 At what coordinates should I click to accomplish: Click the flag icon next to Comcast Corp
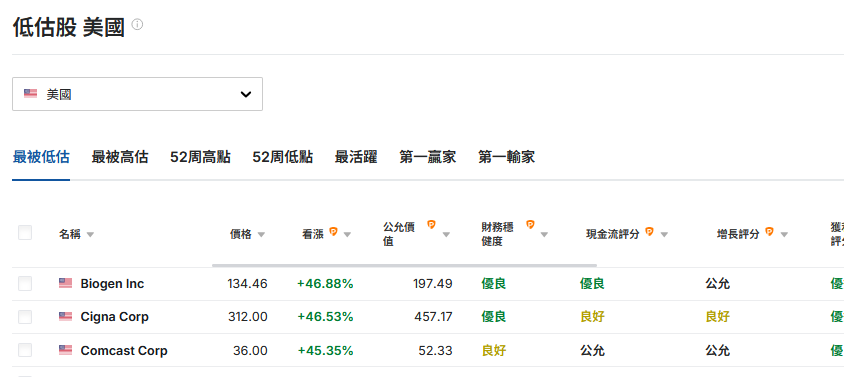[65, 350]
